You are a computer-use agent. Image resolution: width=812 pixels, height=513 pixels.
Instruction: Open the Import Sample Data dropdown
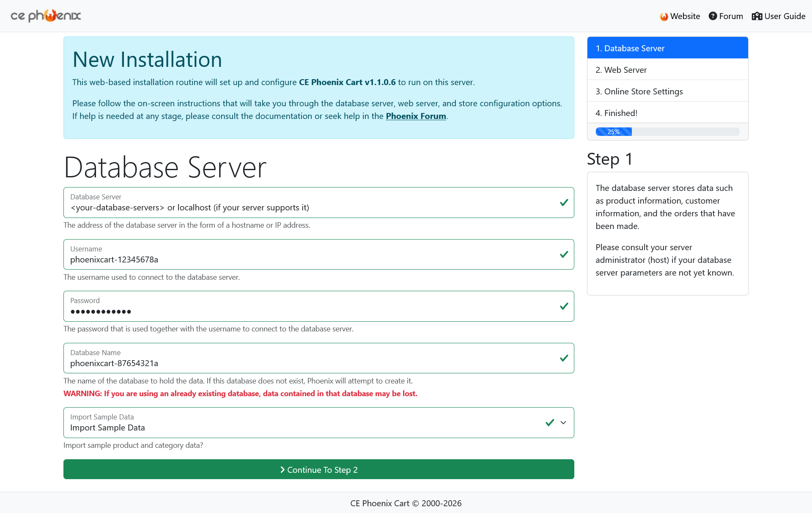tap(318, 422)
